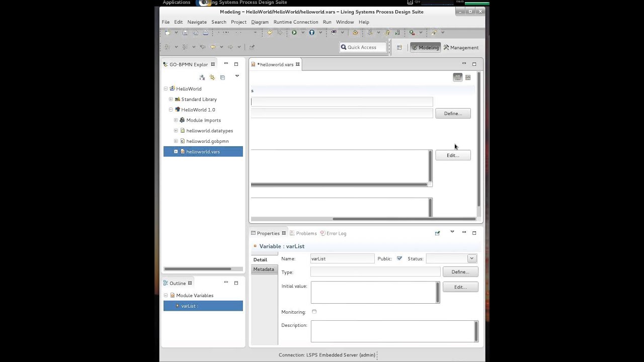Click the editor vertical scrollbar
Viewport: 644px width, 362px height.
click(x=479, y=139)
